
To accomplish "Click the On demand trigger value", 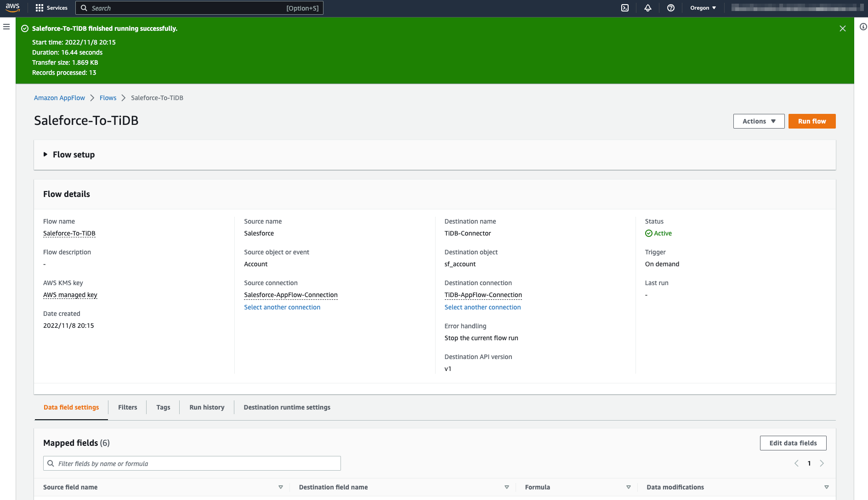I will pos(662,264).
